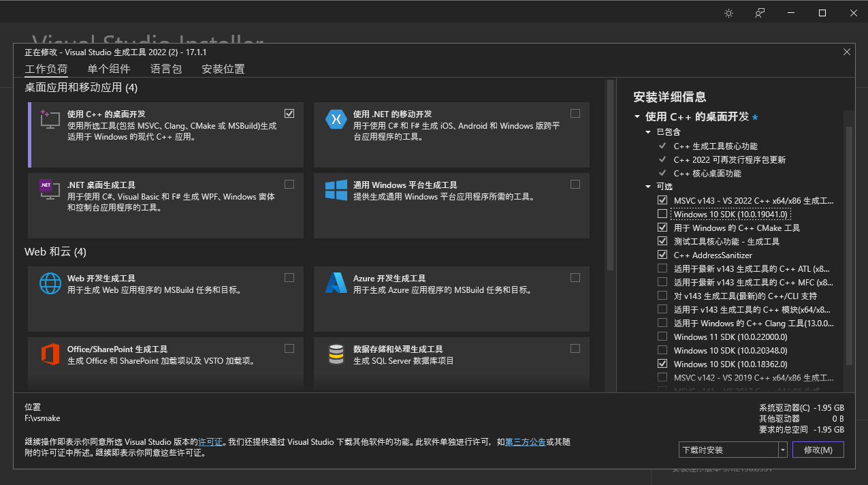Screen dimensions: 868x485
Task: Click the 桌面应用和移动应用 (4) heading
Action: tap(81, 87)
